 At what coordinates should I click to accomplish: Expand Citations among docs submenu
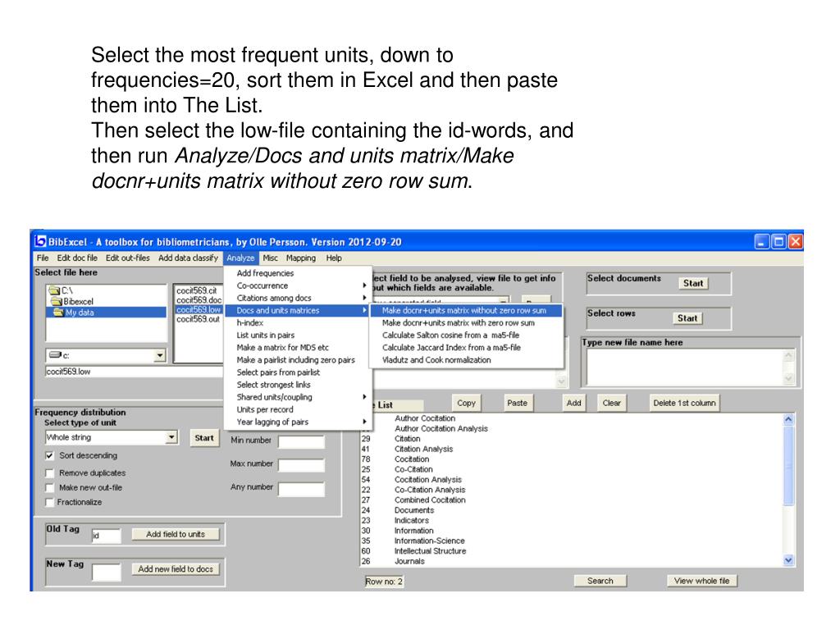297,298
